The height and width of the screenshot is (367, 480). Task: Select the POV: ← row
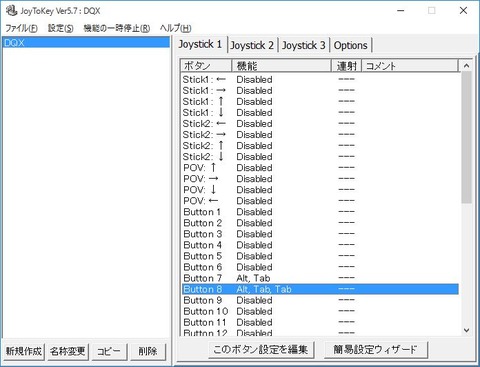click(x=320, y=201)
